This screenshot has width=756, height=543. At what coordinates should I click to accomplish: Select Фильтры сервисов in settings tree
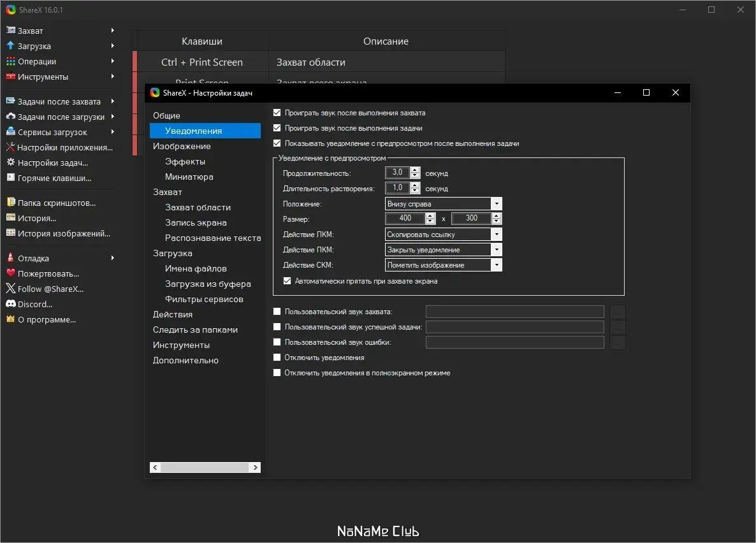pyautogui.click(x=204, y=300)
